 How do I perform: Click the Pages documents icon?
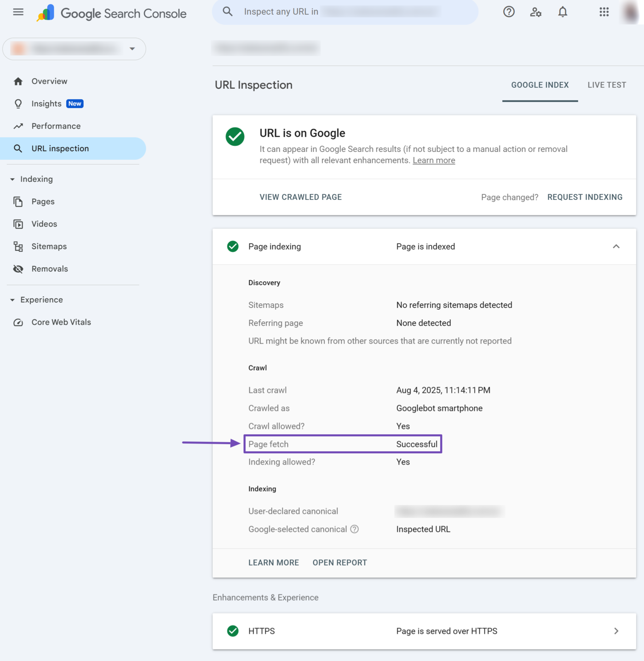click(x=18, y=202)
